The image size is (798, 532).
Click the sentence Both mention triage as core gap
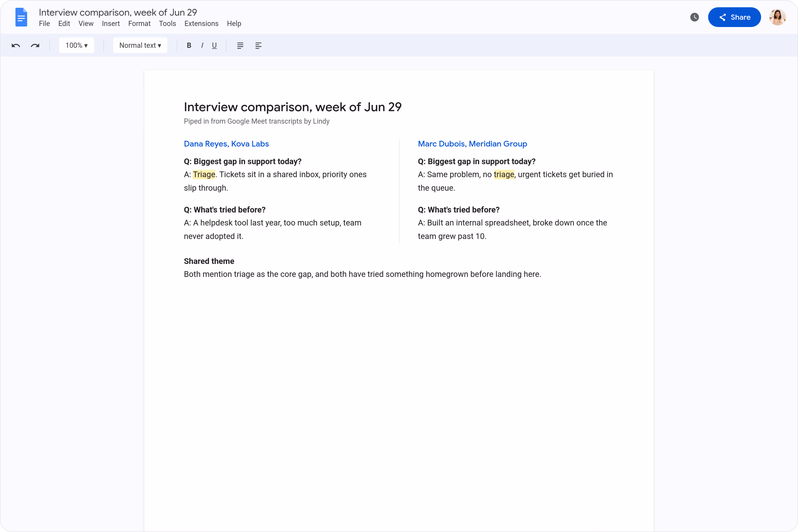pos(362,274)
